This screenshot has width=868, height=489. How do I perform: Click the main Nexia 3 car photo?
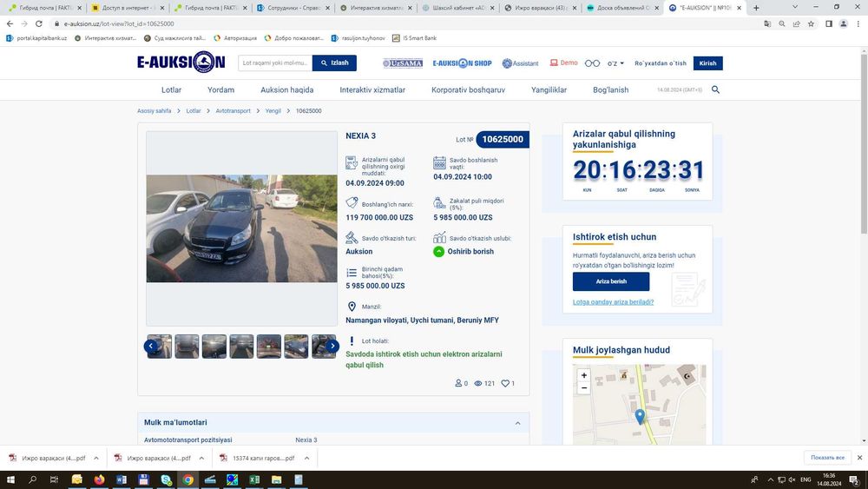(241, 228)
